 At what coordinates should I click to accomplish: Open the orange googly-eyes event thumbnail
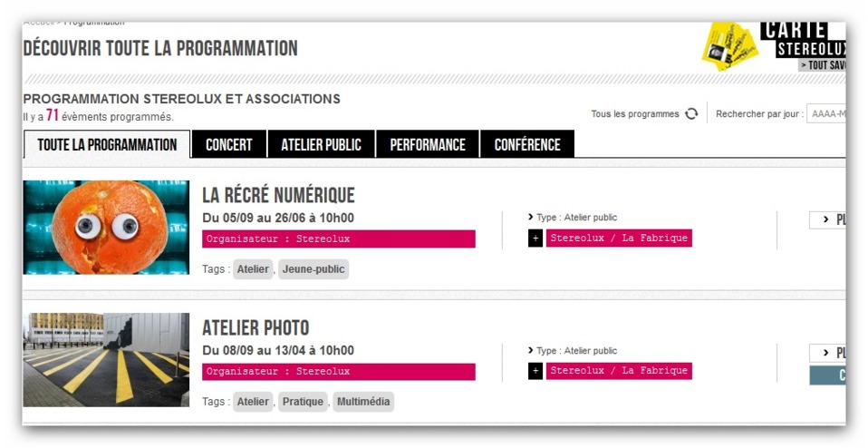tap(106, 227)
